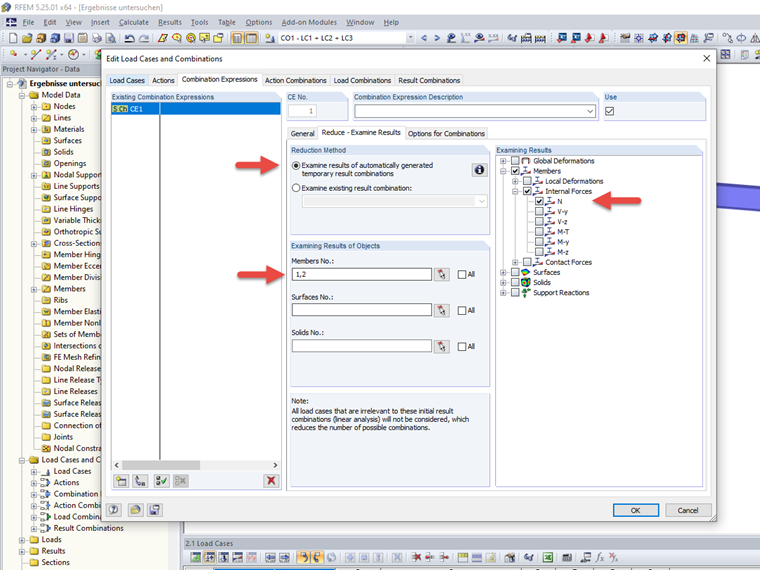The height and width of the screenshot is (570, 760).
Task: Click the open-folder defaults icon at dialog bottom
Action: pyautogui.click(x=135, y=510)
